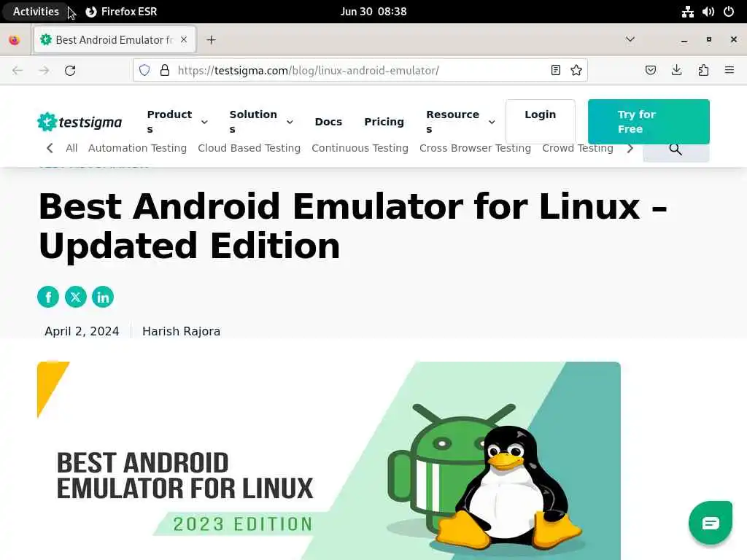Click the April 2, 2024 date
Image resolution: width=747 pixels, height=560 pixels.
tap(82, 332)
